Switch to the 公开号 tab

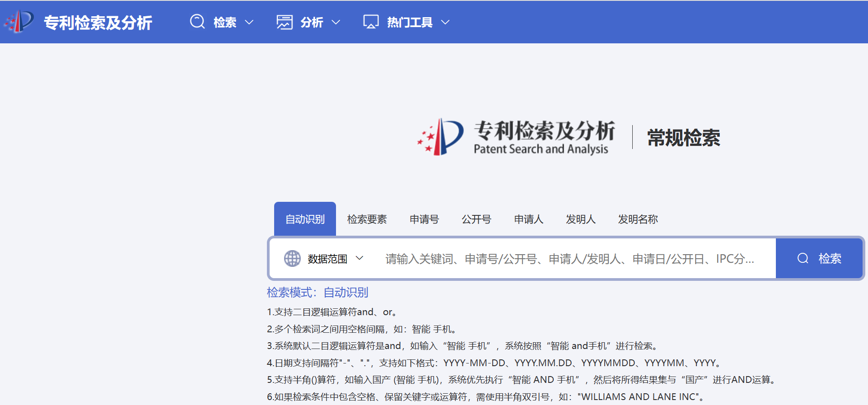[476, 219]
